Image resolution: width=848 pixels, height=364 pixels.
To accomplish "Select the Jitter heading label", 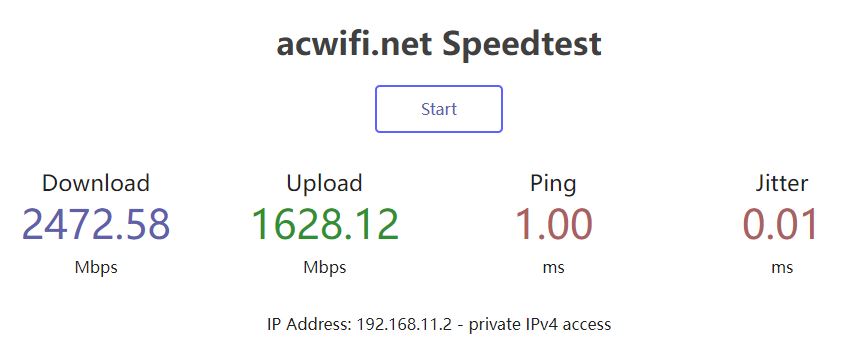I will pos(782,183).
